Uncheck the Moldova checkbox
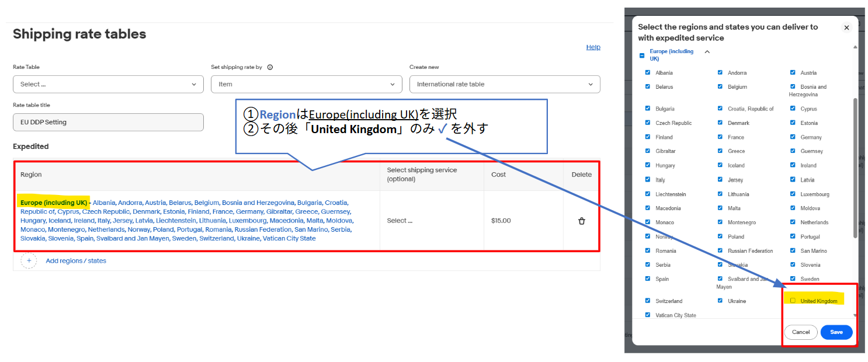This screenshot has height=362, width=868. pyautogui.click(x=793, y=208)
